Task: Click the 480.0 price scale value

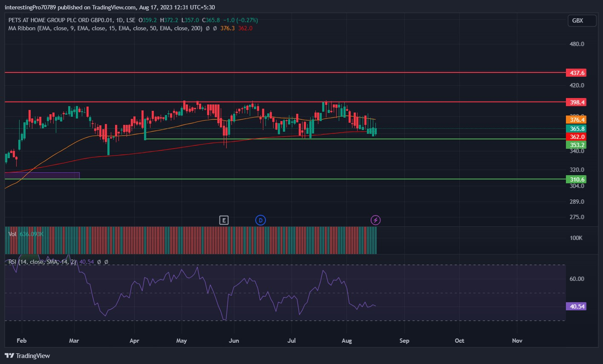Action: pyautogui.click(x=577, y=44)
